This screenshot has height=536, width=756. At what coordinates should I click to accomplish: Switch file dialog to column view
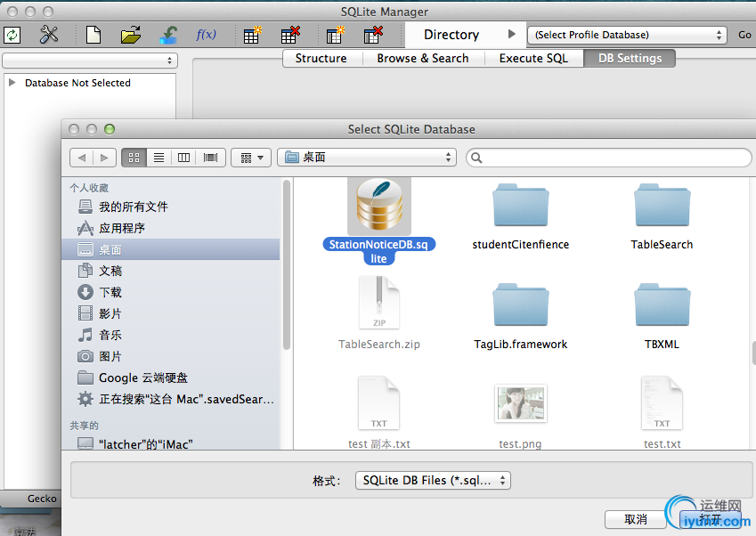183,158
